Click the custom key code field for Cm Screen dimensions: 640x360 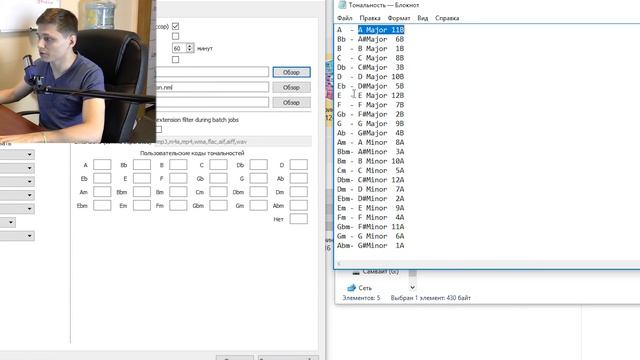218,192
